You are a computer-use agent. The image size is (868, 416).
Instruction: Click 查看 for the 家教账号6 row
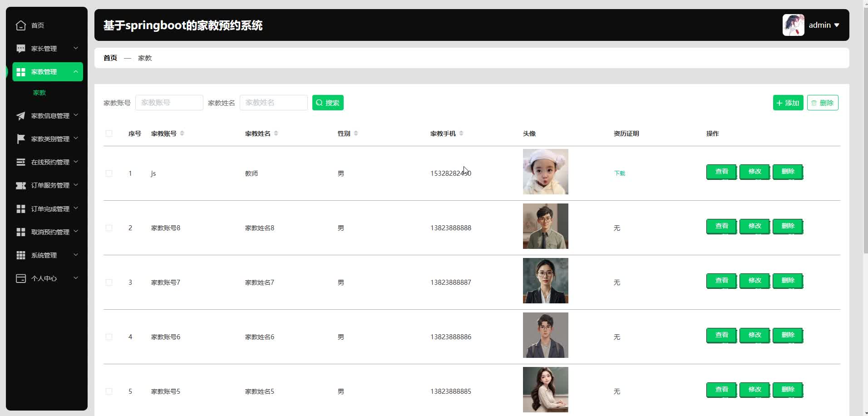pos(722,335)
